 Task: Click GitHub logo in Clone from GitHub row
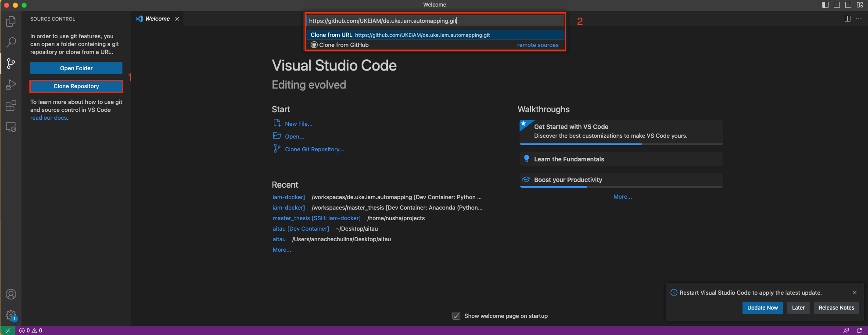coord(314,45)
